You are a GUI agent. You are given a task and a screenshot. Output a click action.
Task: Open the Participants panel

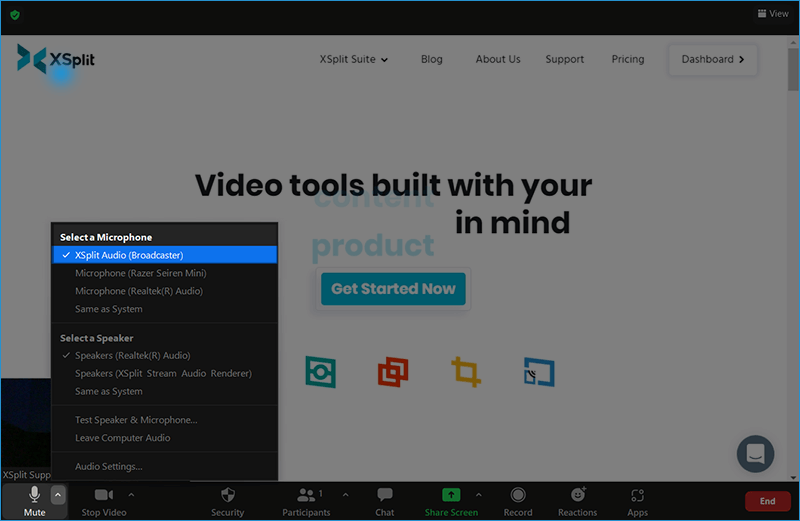(306, 502)
